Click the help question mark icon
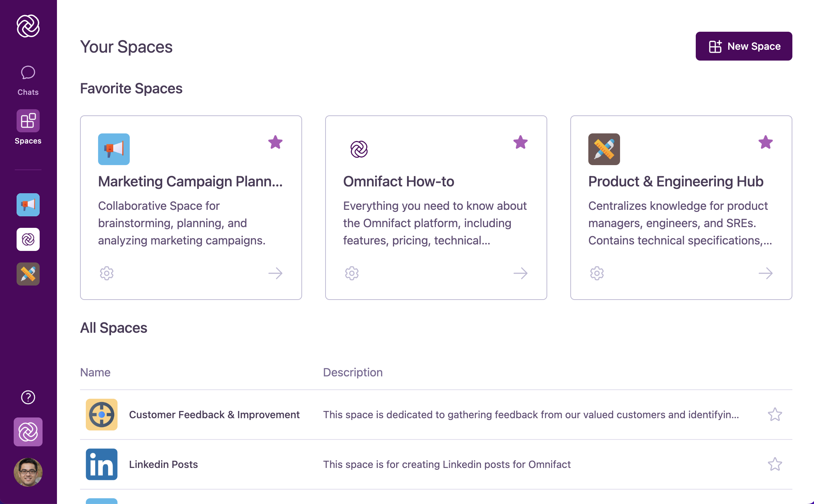This screenshot has height=504, width=814. (28, 397)
